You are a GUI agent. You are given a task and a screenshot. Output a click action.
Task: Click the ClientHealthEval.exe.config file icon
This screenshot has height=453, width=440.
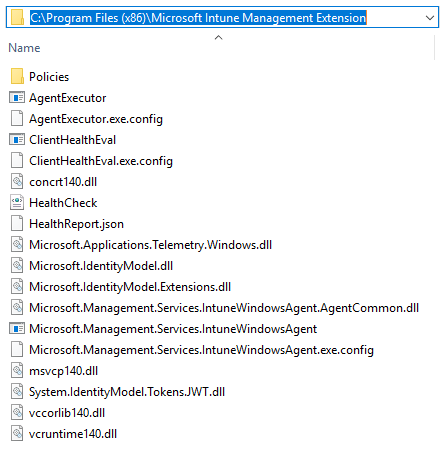tap(17, 161)
